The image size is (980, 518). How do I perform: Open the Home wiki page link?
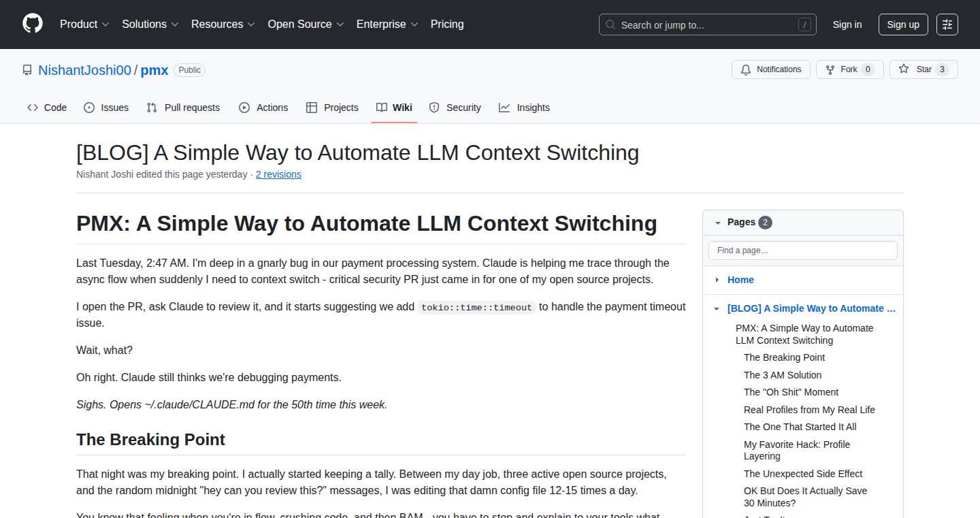coord(740,280)
